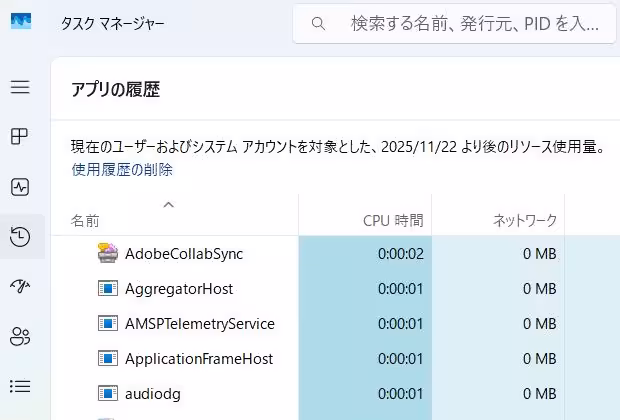This screenshot has height=420, width=620.
Task: Click the 使用履歴の削除 link
Action: (x=122, y=170)
